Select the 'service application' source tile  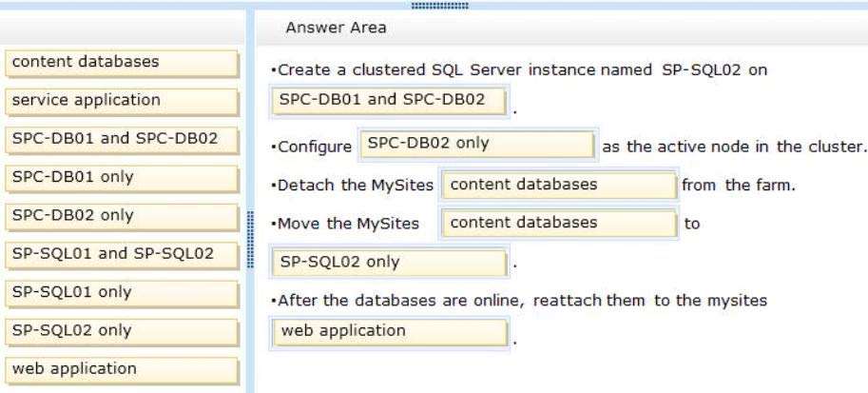pos(122,102)
